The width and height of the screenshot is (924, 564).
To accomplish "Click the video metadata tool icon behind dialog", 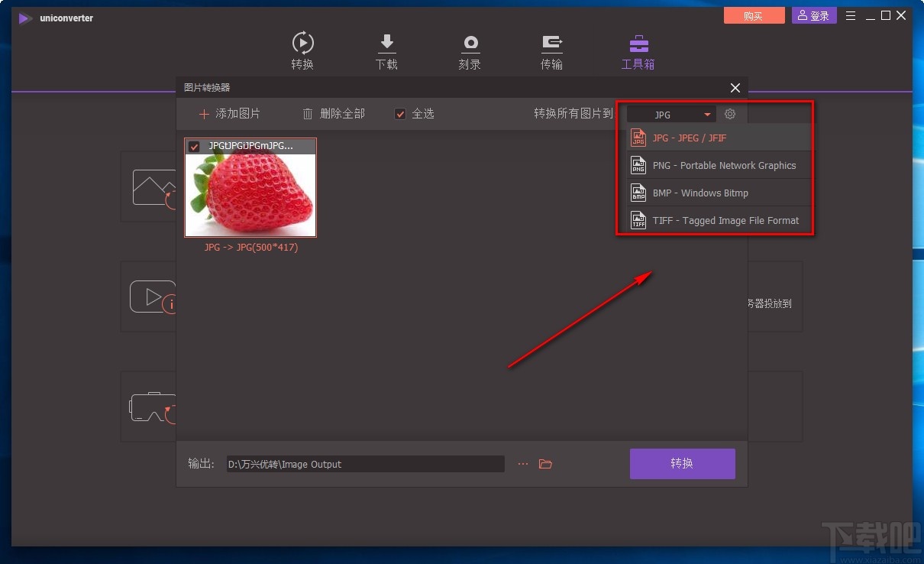I will (153, 297).
